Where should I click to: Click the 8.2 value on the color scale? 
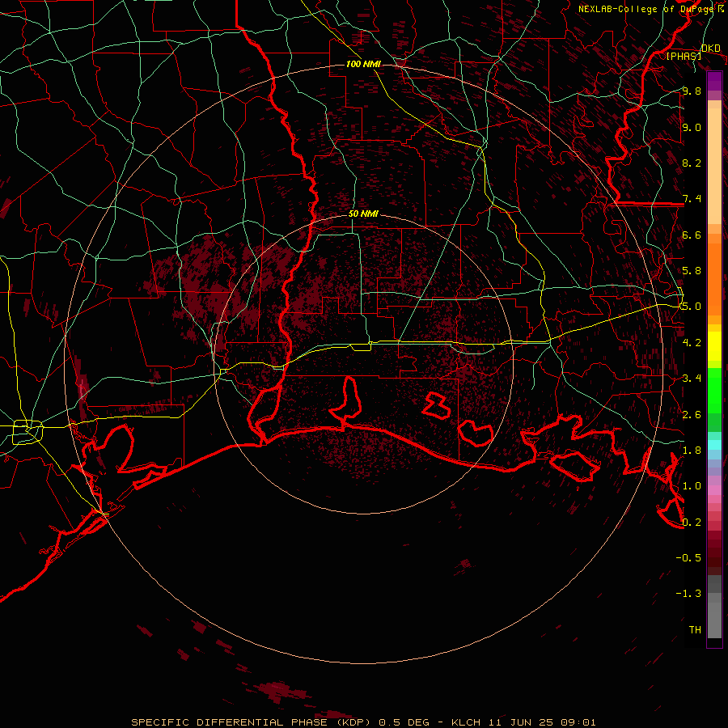[692, 163]
